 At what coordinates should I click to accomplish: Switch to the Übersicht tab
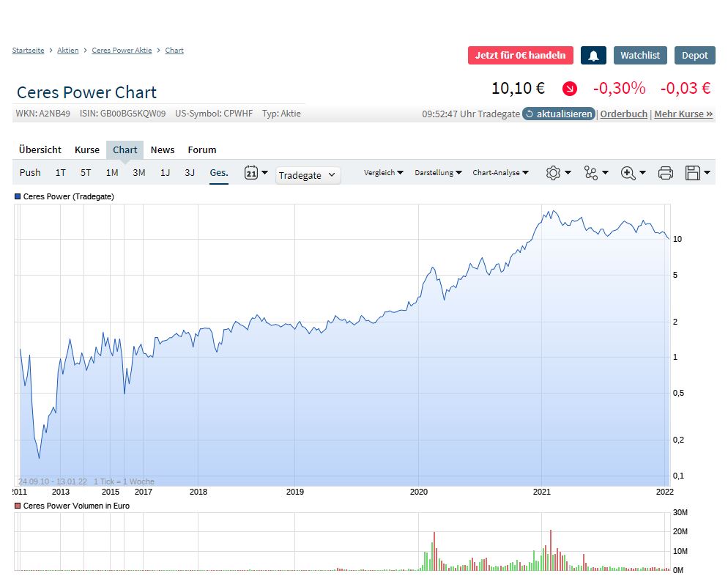[40, 149]
